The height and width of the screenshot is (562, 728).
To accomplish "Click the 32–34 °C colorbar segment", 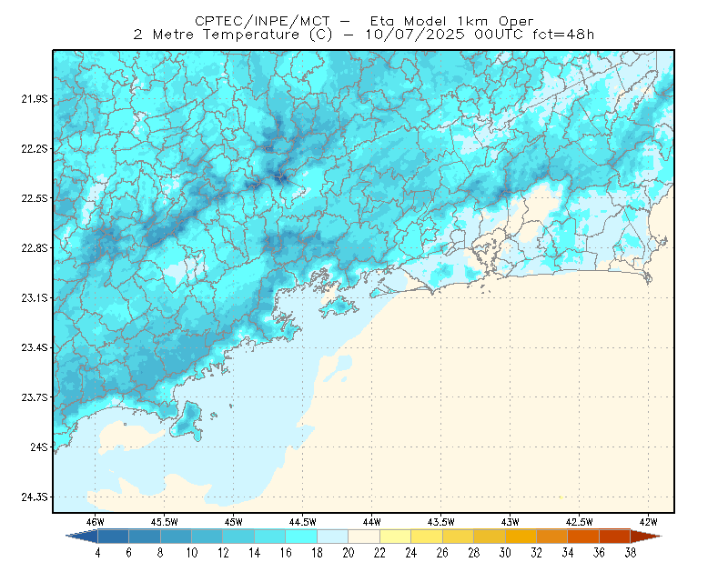I will click(x=552, y=536).
